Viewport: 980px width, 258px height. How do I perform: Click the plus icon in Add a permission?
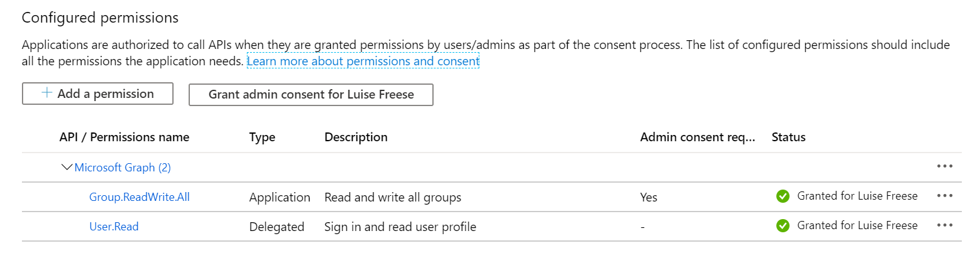[46, 94]
